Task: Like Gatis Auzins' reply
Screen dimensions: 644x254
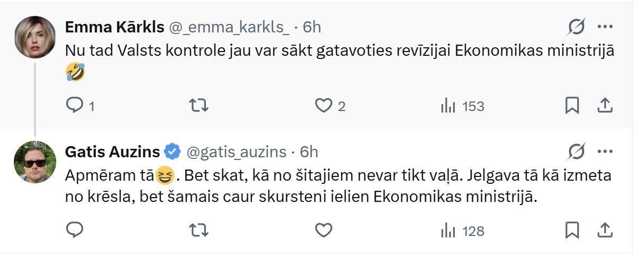Action: [323, 231]
